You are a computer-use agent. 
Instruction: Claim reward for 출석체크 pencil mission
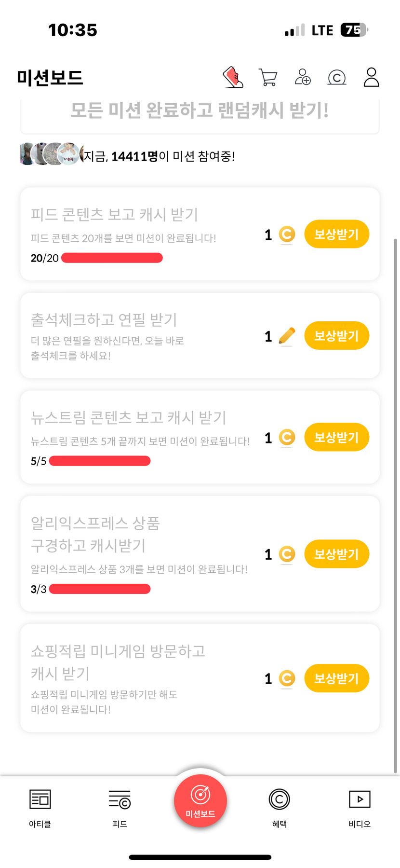coord(336,336)
